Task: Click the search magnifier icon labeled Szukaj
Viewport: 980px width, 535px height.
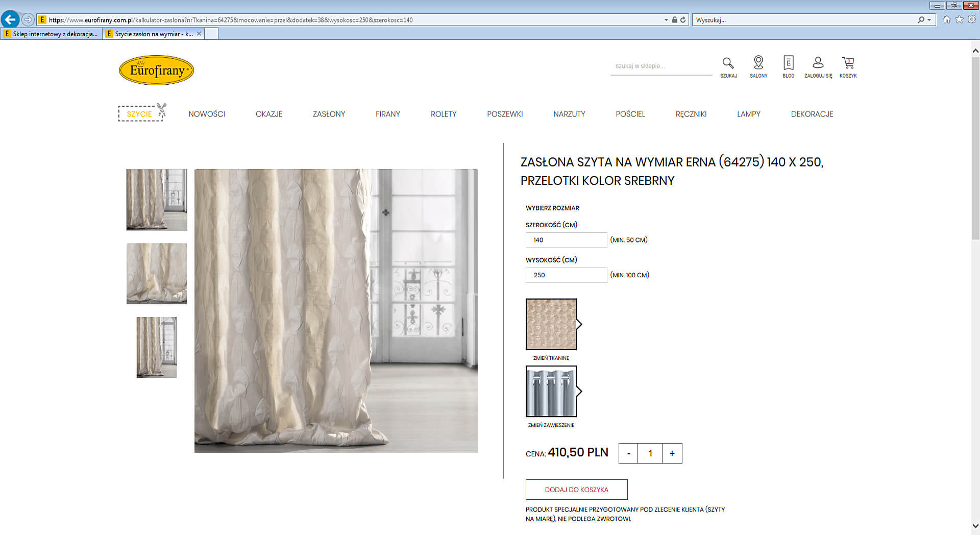Action: [728, 63]
